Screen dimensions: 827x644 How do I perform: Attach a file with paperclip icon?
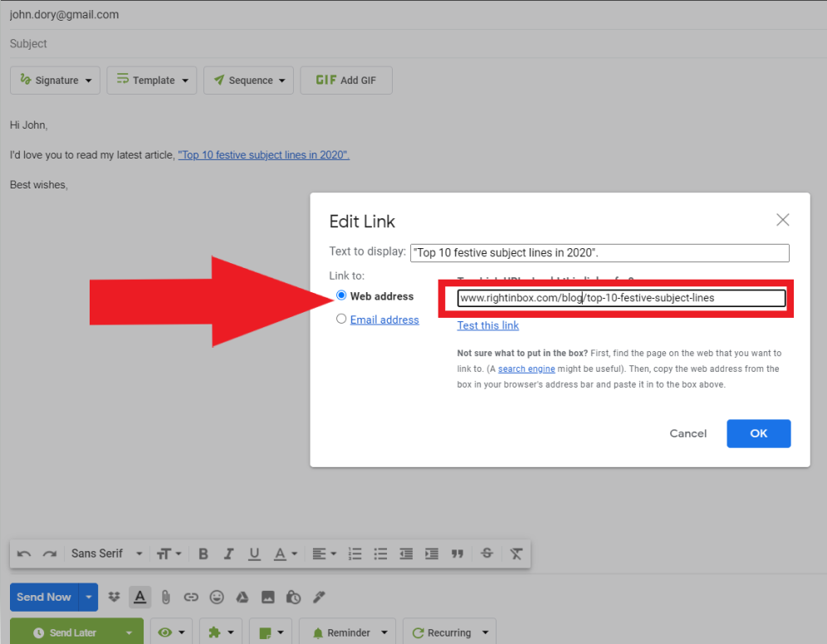165,597
